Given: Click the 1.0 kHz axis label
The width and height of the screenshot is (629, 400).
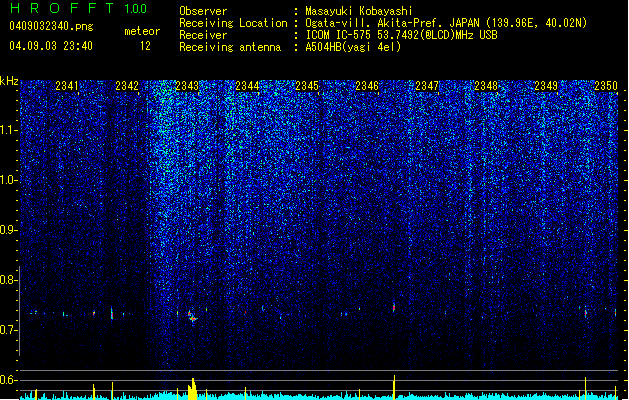Looking at the screenshot, I should point(9,180).
